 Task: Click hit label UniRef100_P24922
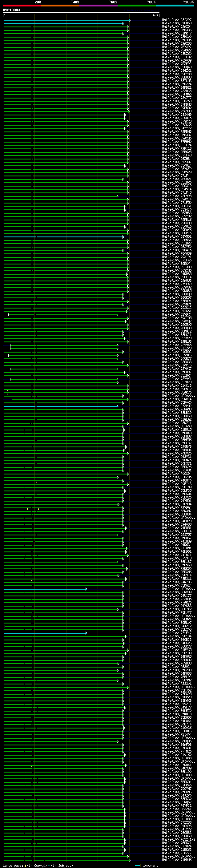(x=177, y=50)
